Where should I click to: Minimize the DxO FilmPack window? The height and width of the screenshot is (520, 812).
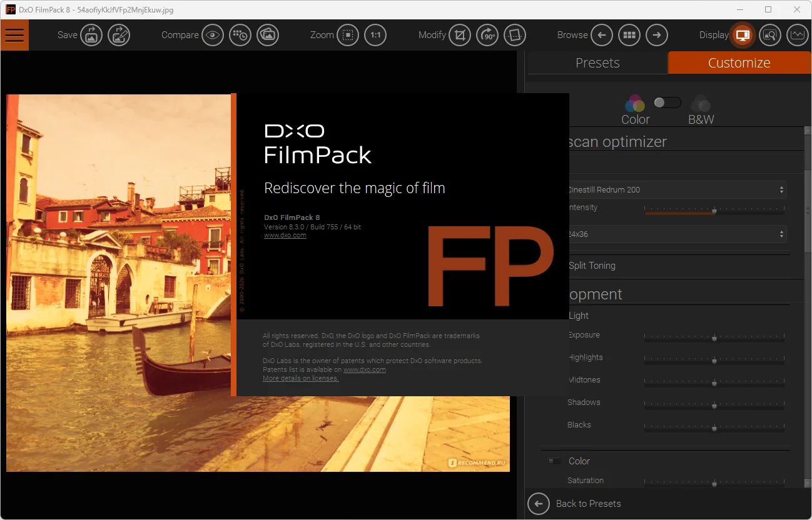tap(739, 10)
